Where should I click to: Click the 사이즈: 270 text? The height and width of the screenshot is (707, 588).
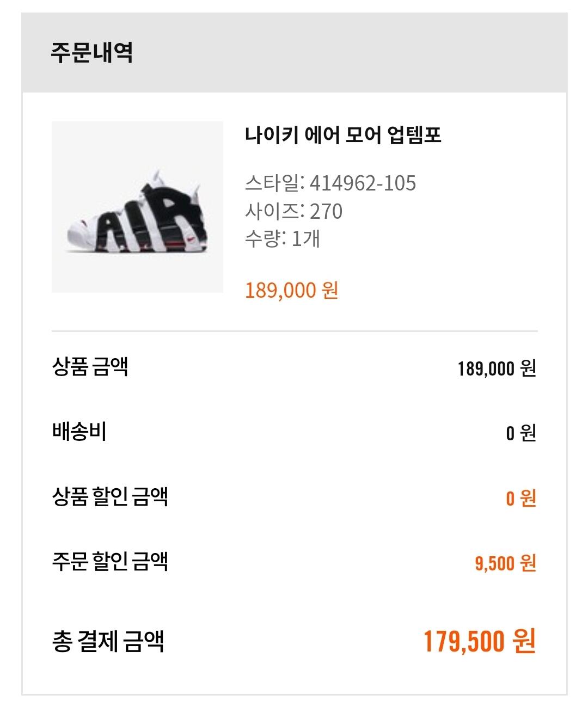[x=293, y=211]
